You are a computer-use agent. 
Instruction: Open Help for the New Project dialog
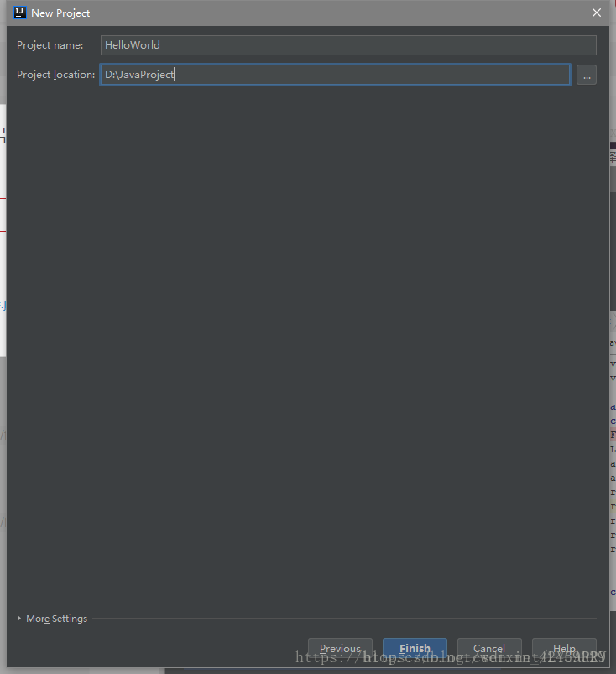click(564, 648)
